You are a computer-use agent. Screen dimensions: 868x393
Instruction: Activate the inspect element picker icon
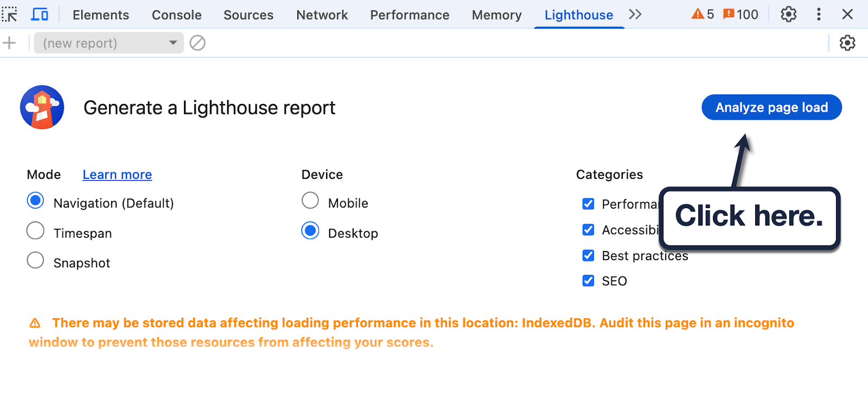pyautogui.click(x=10, y=14)
